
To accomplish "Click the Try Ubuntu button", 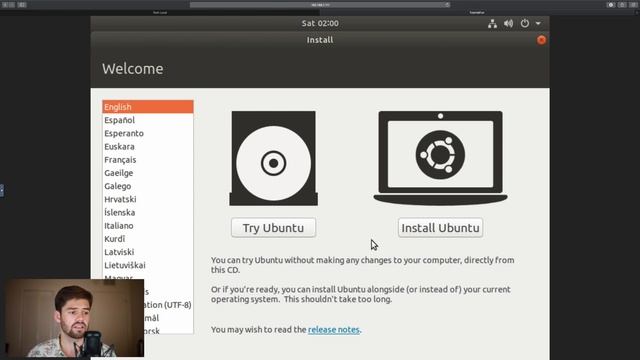I will coord(273,228).
